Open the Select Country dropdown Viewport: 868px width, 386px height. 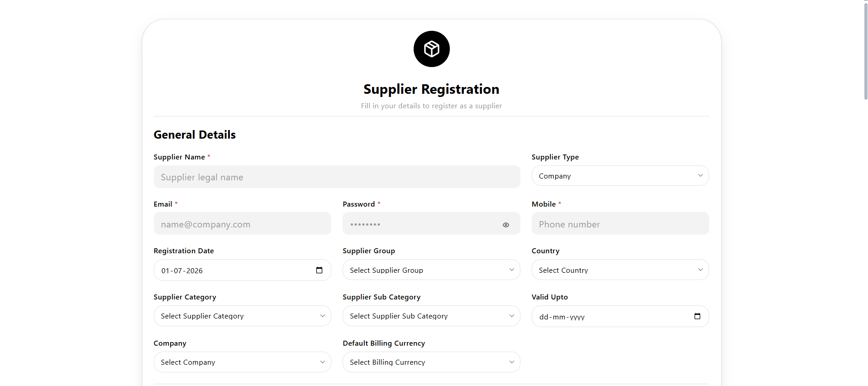click(x=620, y=270)
